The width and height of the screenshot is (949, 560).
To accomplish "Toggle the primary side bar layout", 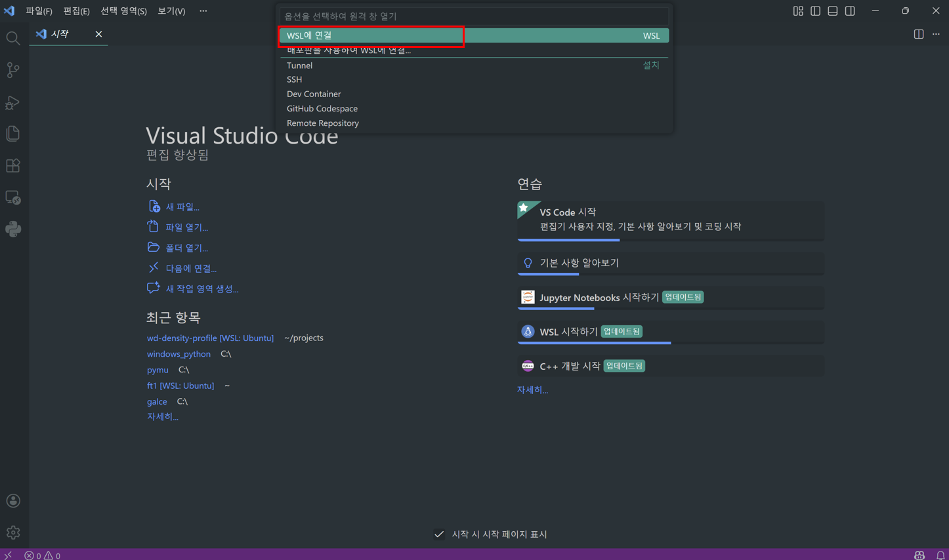I will tap(815, 11).
